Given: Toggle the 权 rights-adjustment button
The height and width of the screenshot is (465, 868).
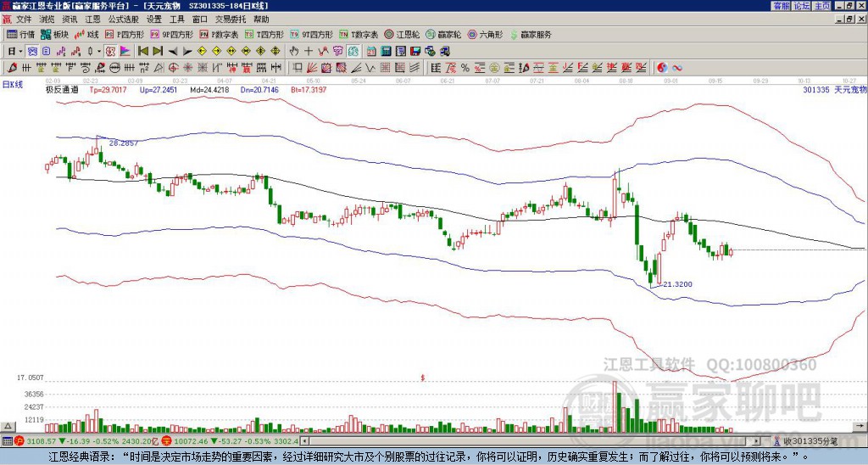Looking at the screenshot, I should pos(110,52).
